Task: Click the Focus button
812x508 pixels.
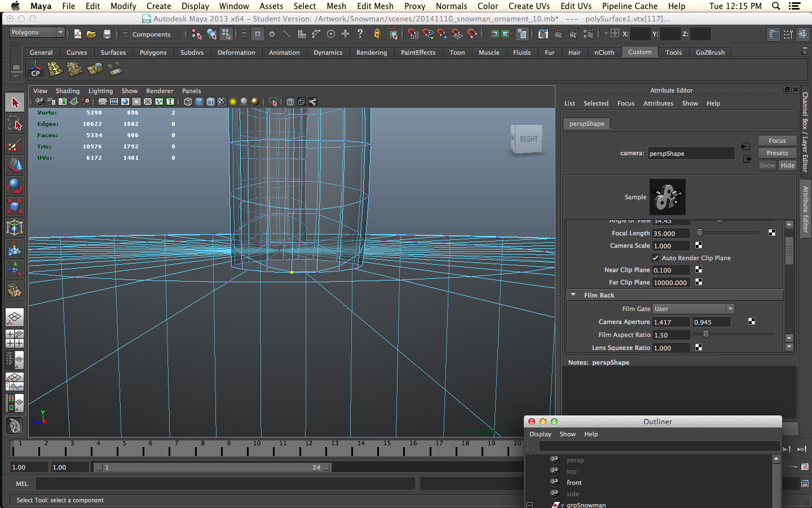Action: pyautogui.click(x=777, y=141)
